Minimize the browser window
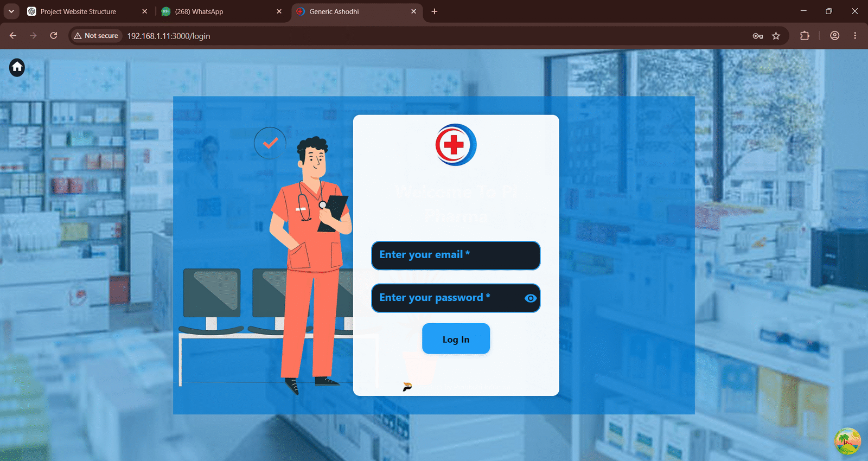868x461 pixels. [x=803, y=11]
